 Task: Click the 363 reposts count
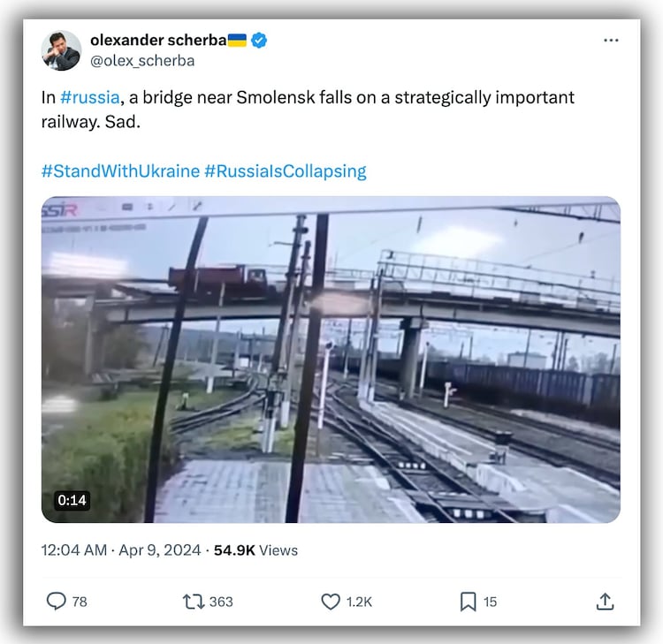click(x=221, y=602)
